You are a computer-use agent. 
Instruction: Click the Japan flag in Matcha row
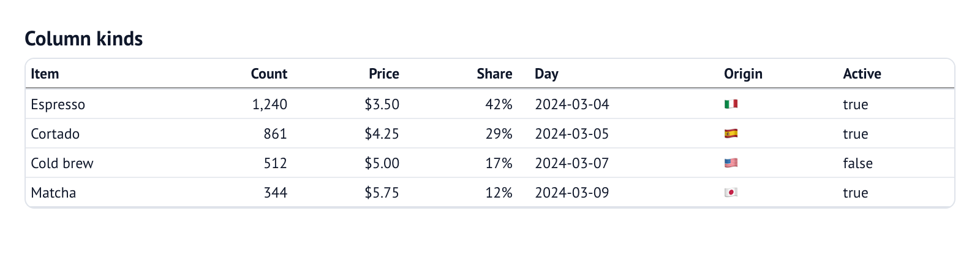click(731, 193)
